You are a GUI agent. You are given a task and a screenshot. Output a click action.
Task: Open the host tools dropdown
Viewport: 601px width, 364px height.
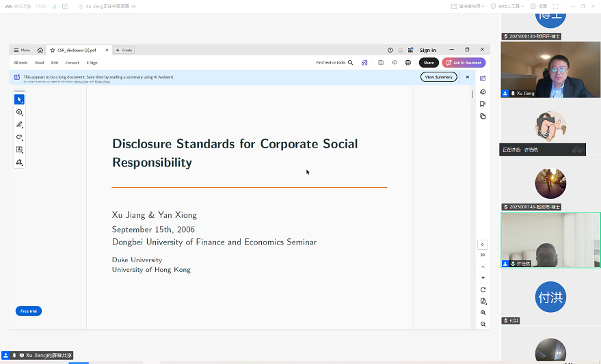(x=507, y=7)
